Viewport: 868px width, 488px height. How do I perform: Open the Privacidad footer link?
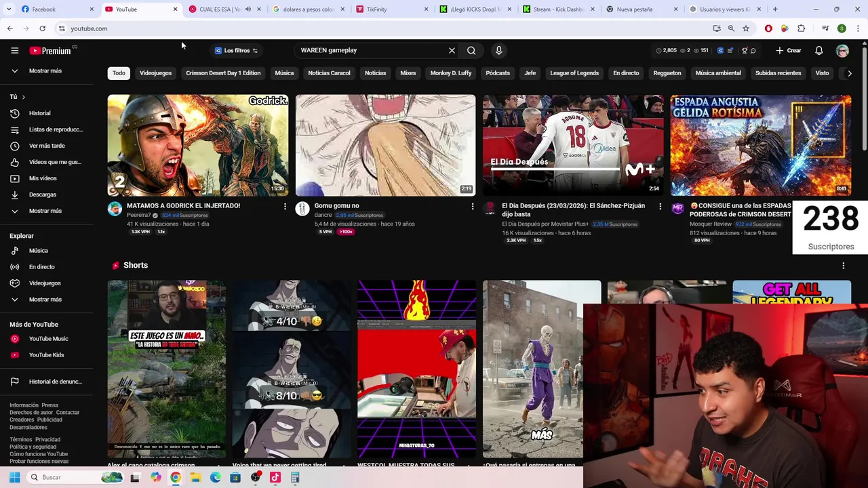tap(47, 440)
